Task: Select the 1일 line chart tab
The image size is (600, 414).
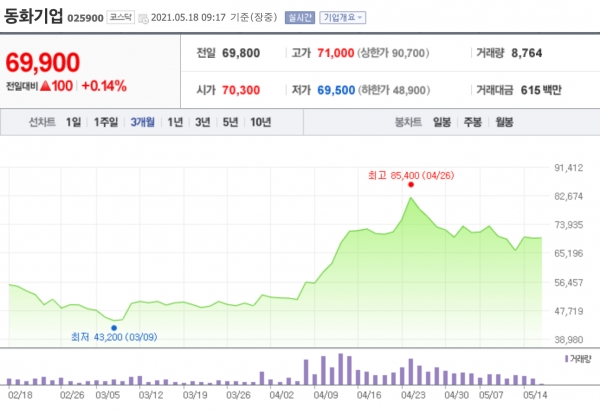Action: 73,122
